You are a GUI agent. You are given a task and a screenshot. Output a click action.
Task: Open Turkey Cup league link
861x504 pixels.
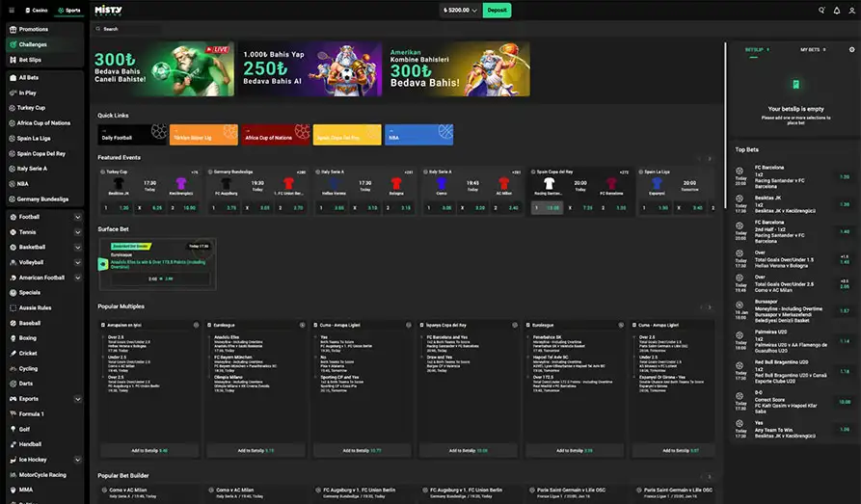pyautogui.click(x=44, y=108)
